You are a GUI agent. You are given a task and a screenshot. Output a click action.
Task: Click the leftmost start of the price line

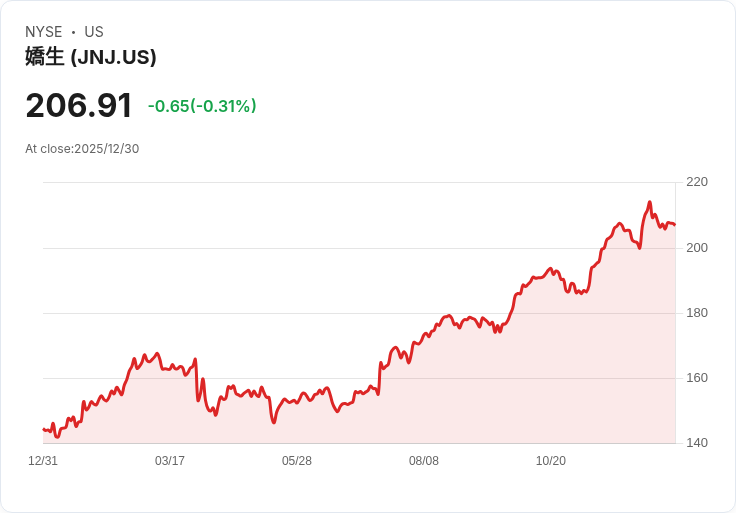[x=44, y=429]
